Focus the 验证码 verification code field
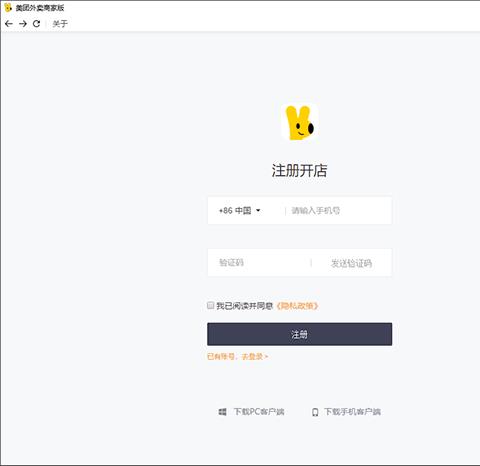Screen dimensions: 480x466 259,263
